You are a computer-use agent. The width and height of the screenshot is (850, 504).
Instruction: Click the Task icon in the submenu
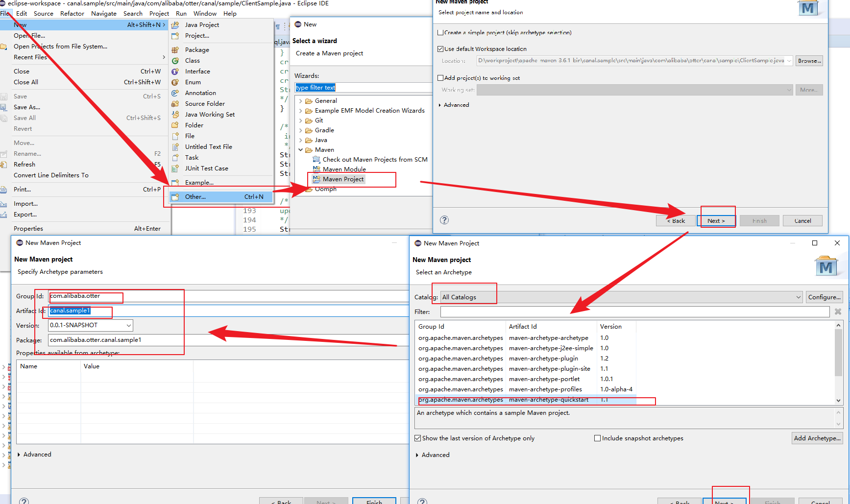175,157
